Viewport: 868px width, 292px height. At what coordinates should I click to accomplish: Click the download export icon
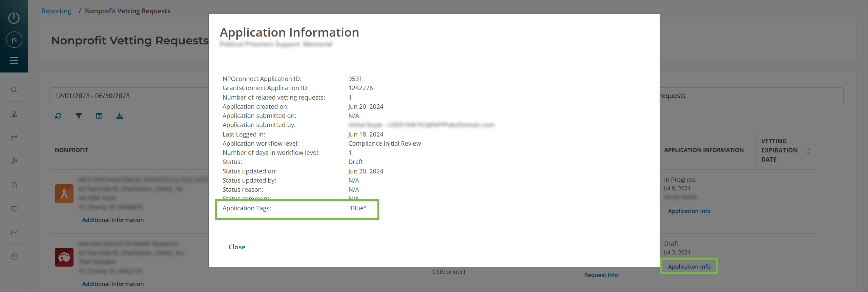coord(120,116)
